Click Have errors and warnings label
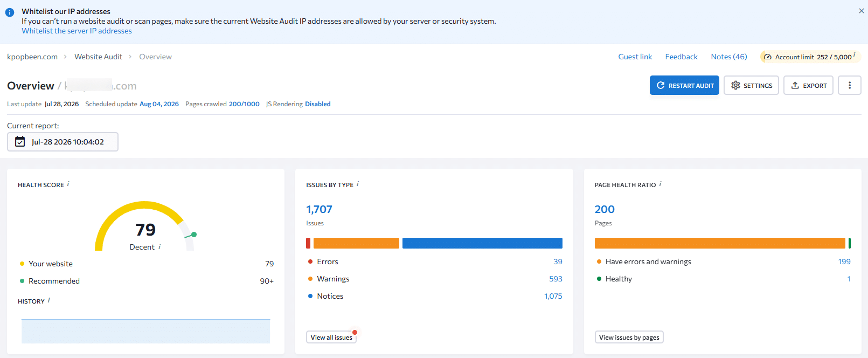 tap(648, 261)
